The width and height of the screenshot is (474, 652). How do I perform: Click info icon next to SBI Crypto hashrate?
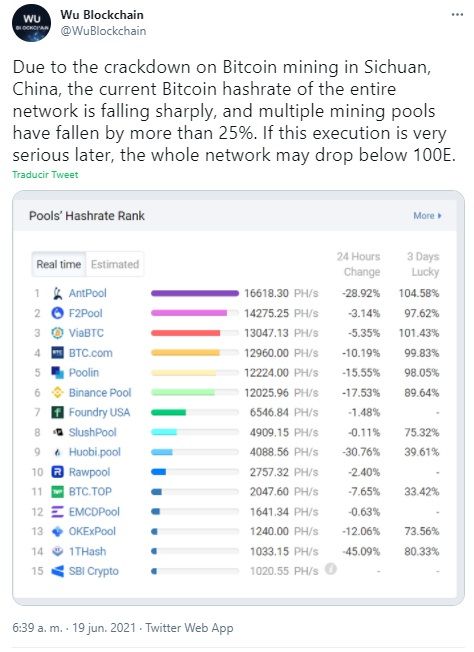pos(331,568)
